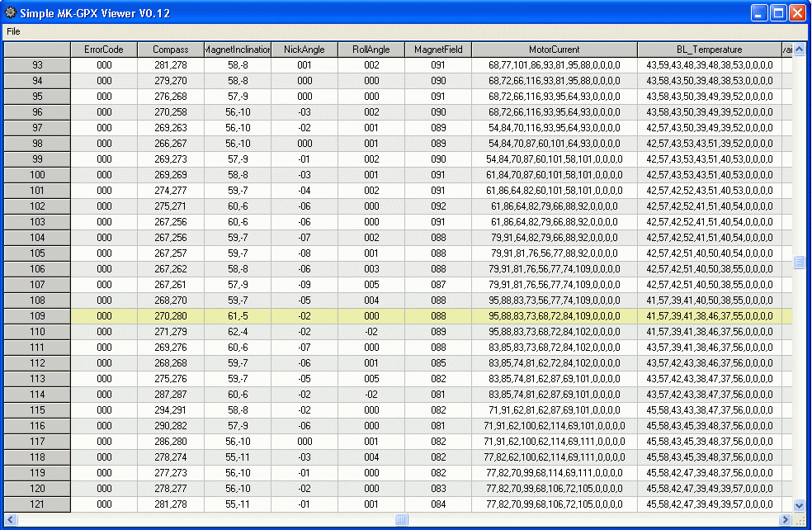
Task: Click NickAngle cell -04 in row 101
Action: coord(304,191)
